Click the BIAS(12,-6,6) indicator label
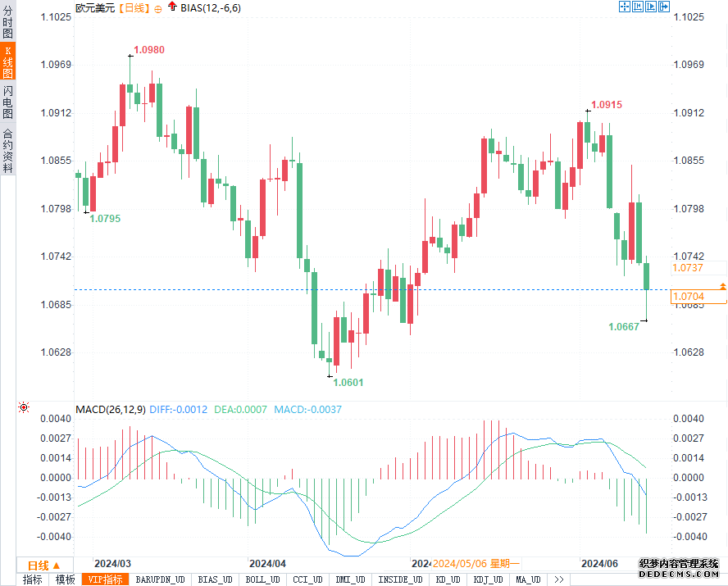Image resolution: width=728 pixels, height=586 pixels. click(x=211, y=8)
